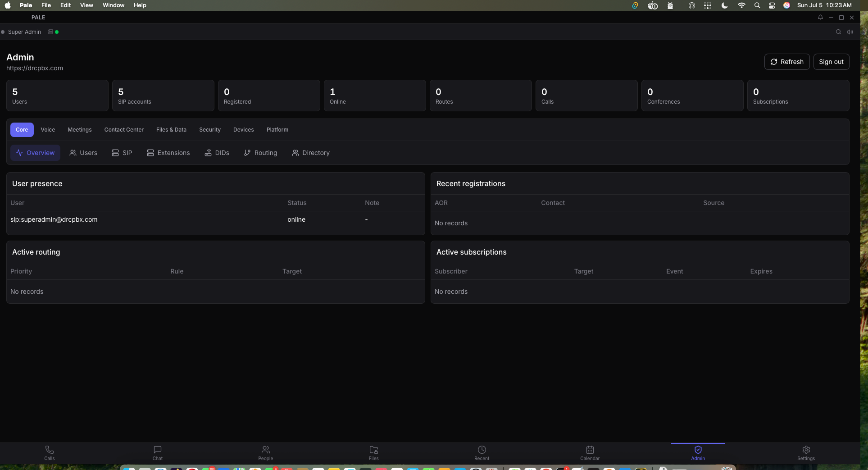Open Control Center in menu bar

click(772, 5)
